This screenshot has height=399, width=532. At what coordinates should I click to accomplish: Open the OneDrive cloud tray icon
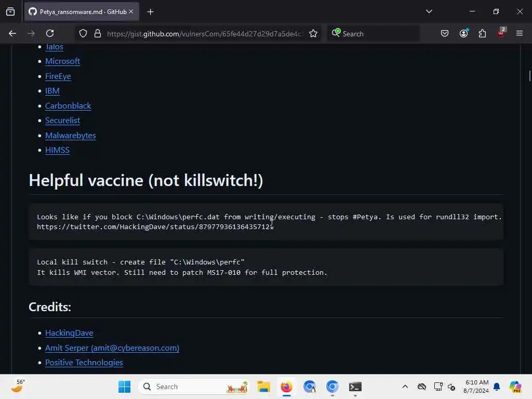pyautogui.click(x=422, y=387)
